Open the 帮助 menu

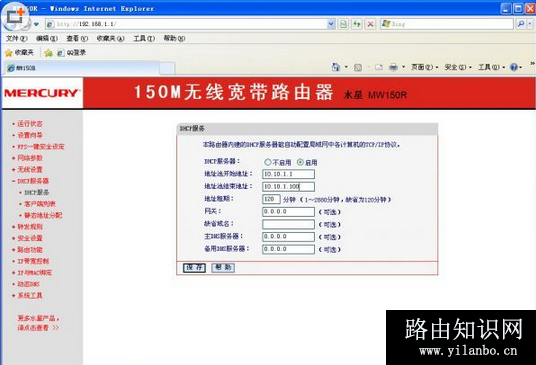[x=174, y=38]
